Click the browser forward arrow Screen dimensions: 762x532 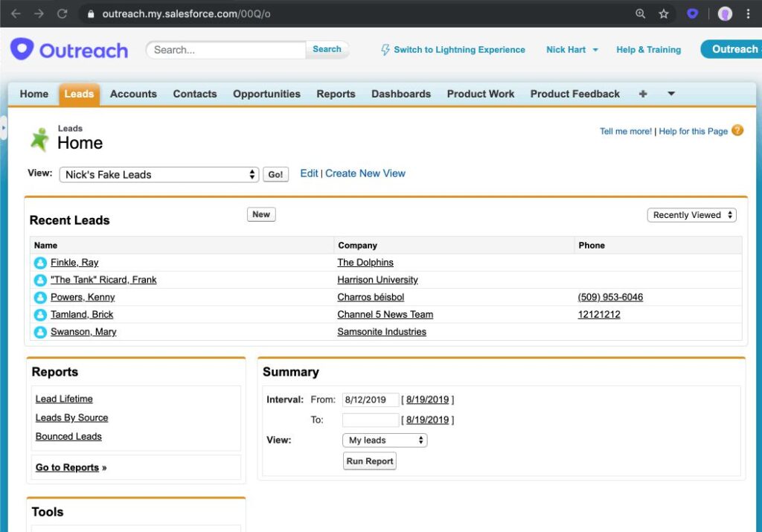point(39,13)
